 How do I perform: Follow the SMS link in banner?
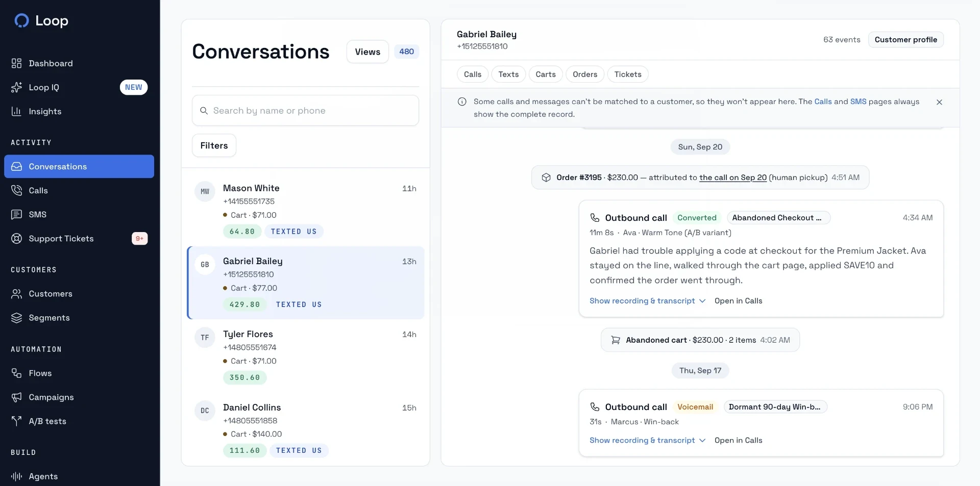(x=858, y=101)
